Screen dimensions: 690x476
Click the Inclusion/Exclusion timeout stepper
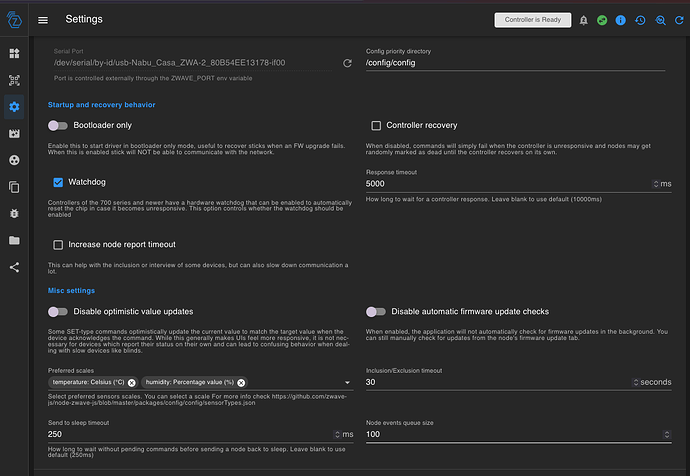[635, 382]
